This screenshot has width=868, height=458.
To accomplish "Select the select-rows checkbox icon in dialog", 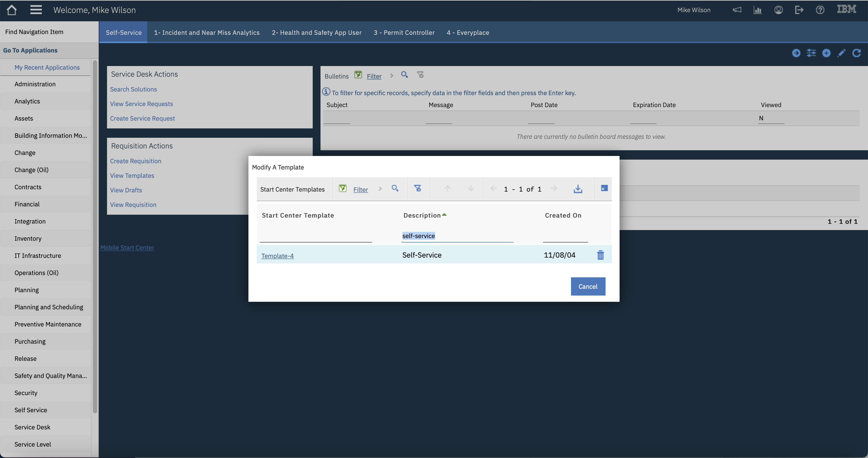I will coord(604,188).
